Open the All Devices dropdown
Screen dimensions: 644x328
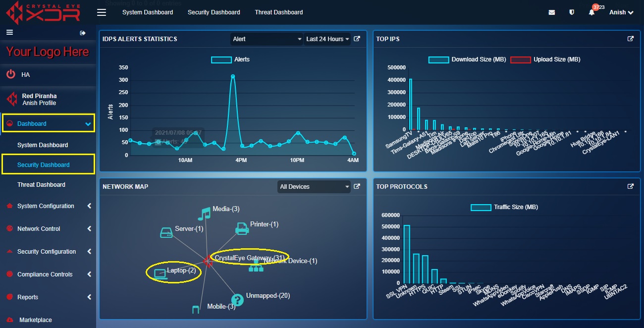coord(314,187)
